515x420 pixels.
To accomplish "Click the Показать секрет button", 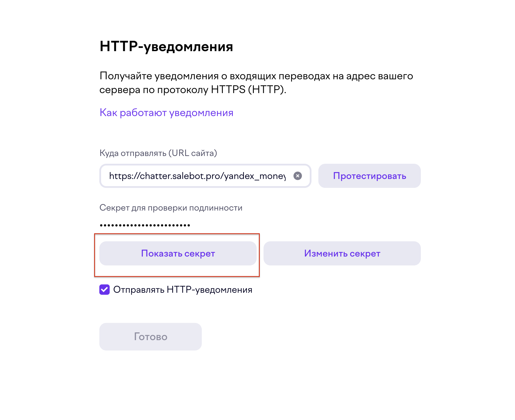I will coord(178,253).
